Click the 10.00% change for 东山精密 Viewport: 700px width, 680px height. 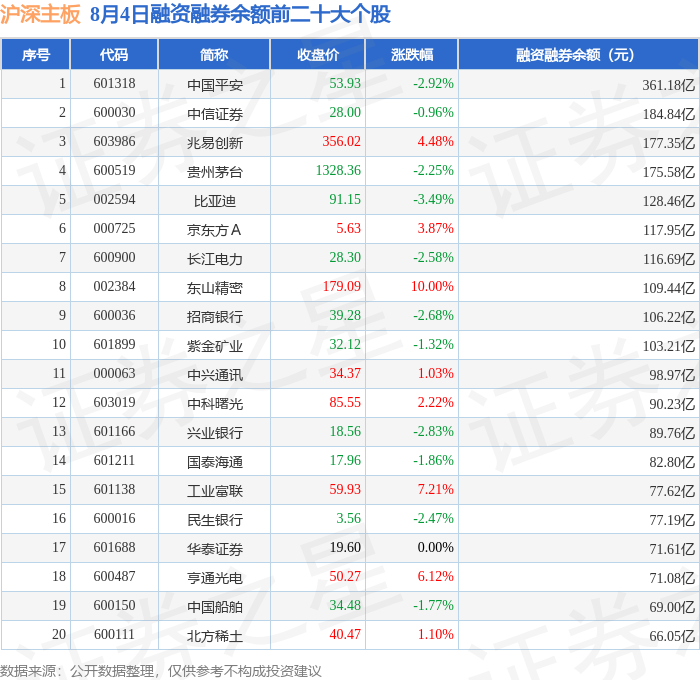432,286
